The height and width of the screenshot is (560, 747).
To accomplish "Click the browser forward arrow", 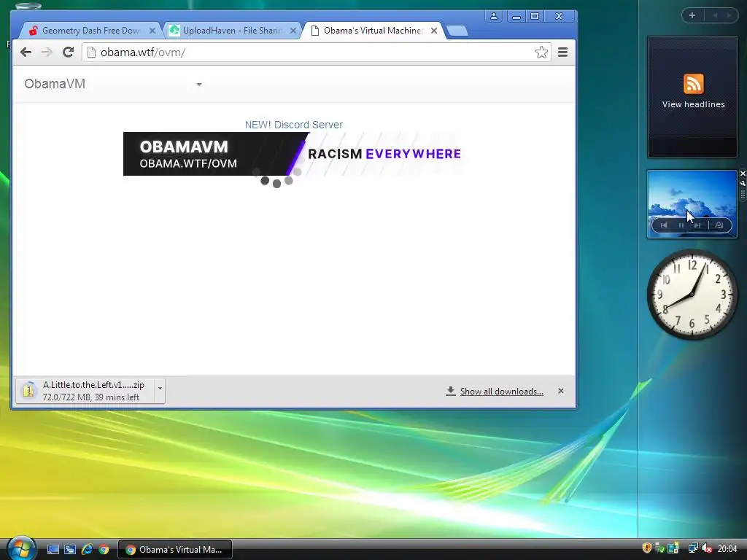I will (46, 52).
